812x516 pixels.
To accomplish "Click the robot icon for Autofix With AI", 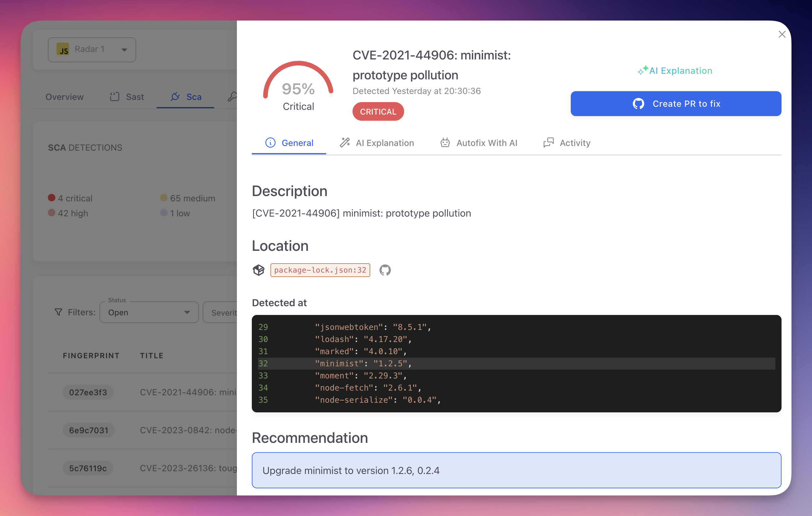I will [x=445, y=143].
